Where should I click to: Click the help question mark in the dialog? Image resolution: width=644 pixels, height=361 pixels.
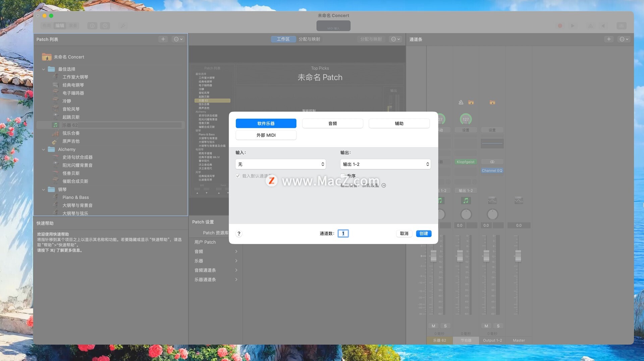click(x=239, y=234)
